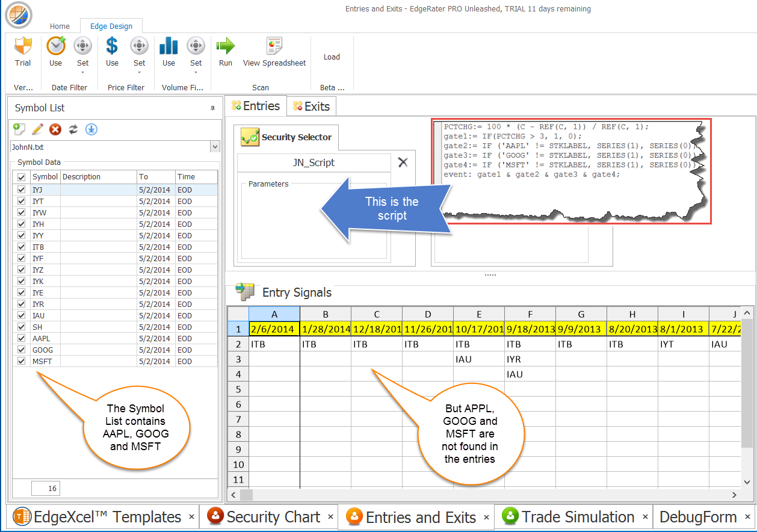Click the IYT entry in column I
Viewport: 757px width, 532px height.
[x=684, y=344]
